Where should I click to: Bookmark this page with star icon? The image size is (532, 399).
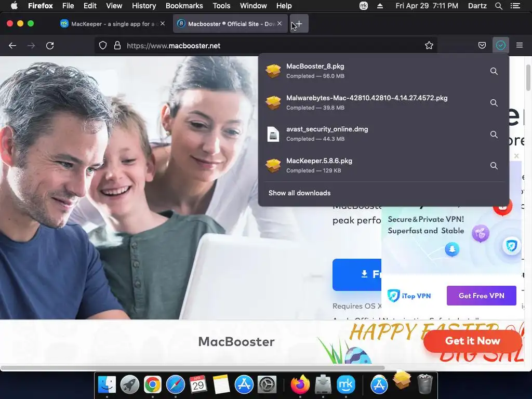(x=429, y=46)
